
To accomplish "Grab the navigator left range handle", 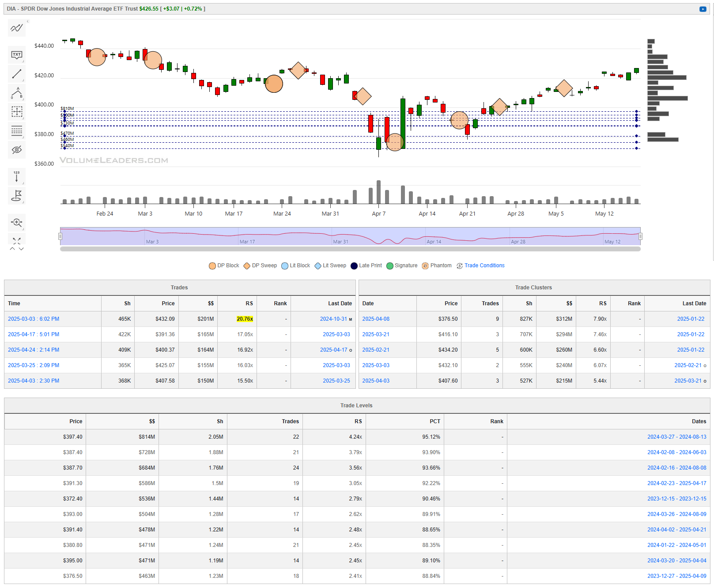I will pyautogui.click(x=60, y=236).
